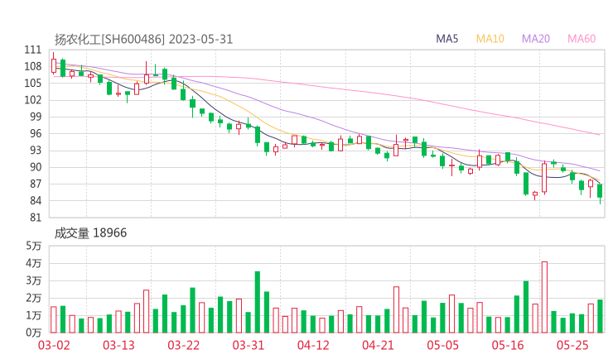The width and height of the screenshot is (613, 364).
Task: Click the tallest green volume bar near 03-31
Action: coord(258,302)
